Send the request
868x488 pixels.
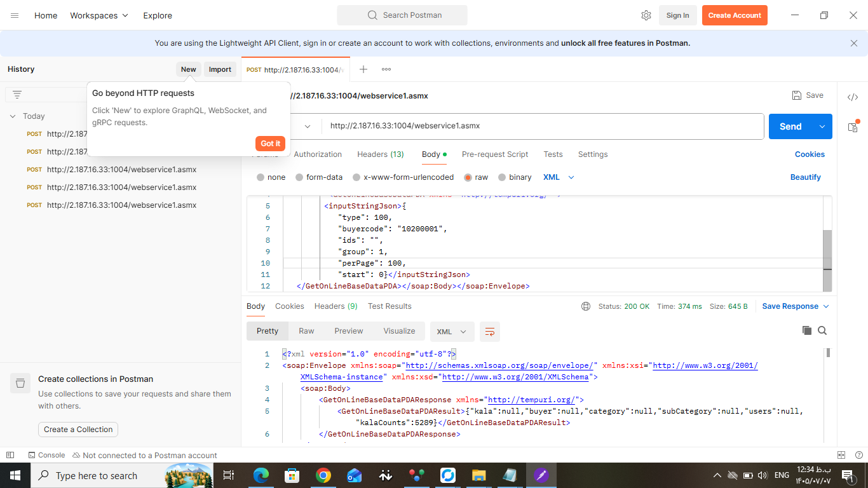(x=790, y=126)
